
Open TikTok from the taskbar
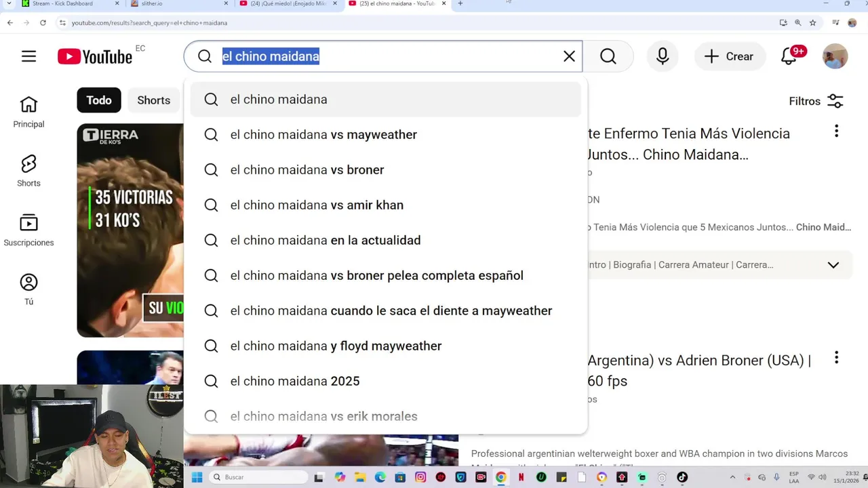(682, 477)
